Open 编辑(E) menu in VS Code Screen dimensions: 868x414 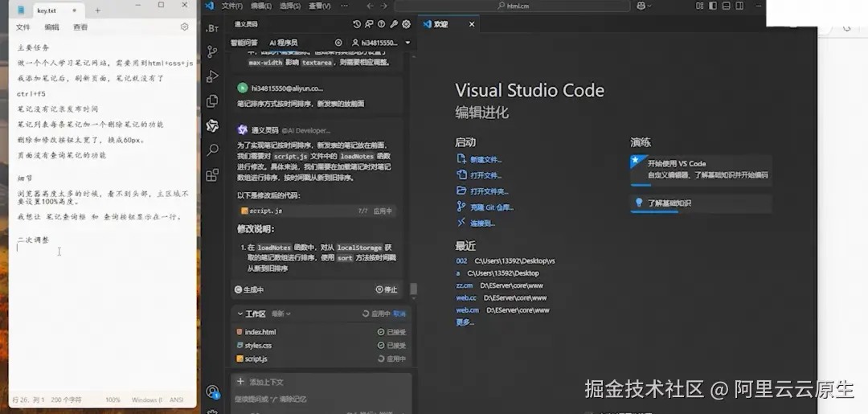pos(261,6)
